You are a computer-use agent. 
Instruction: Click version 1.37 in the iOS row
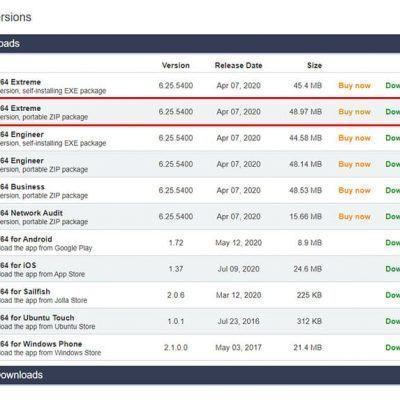coord(176,269)
